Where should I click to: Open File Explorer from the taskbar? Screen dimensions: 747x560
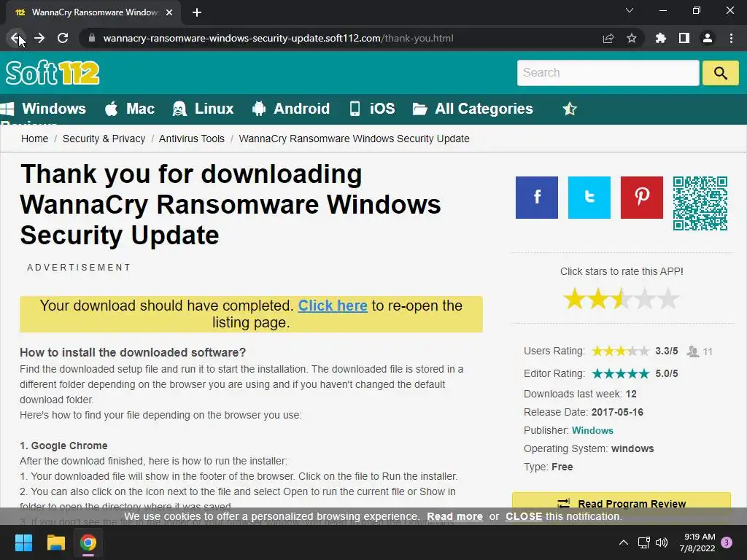point(55,542)
